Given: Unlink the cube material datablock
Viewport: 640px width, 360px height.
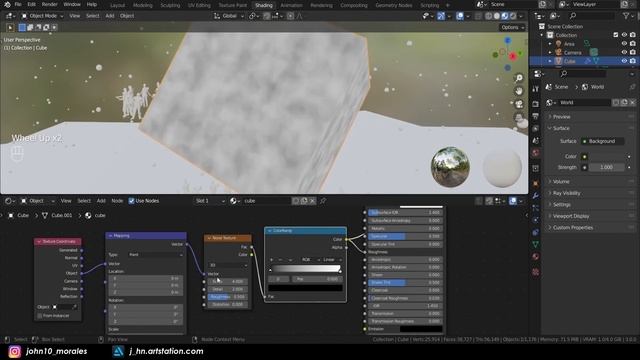Looking at the screenshot, I should tap(312, 201).
